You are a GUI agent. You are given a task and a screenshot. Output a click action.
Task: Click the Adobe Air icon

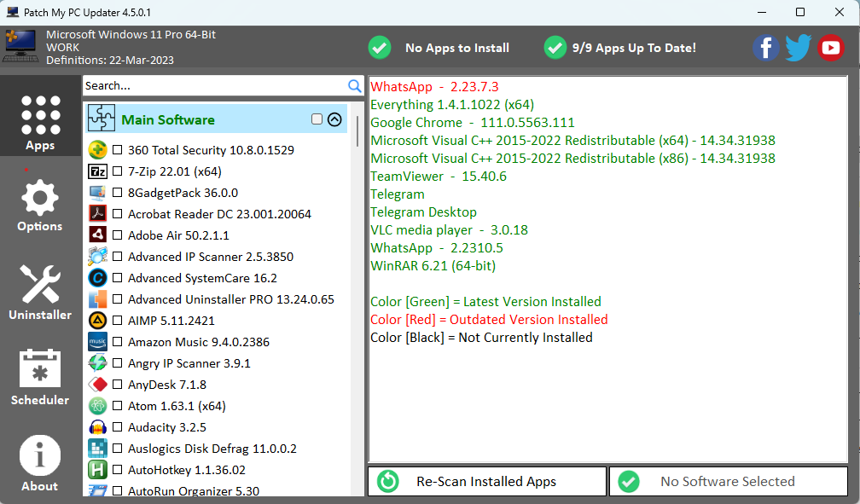click(97, 235)
